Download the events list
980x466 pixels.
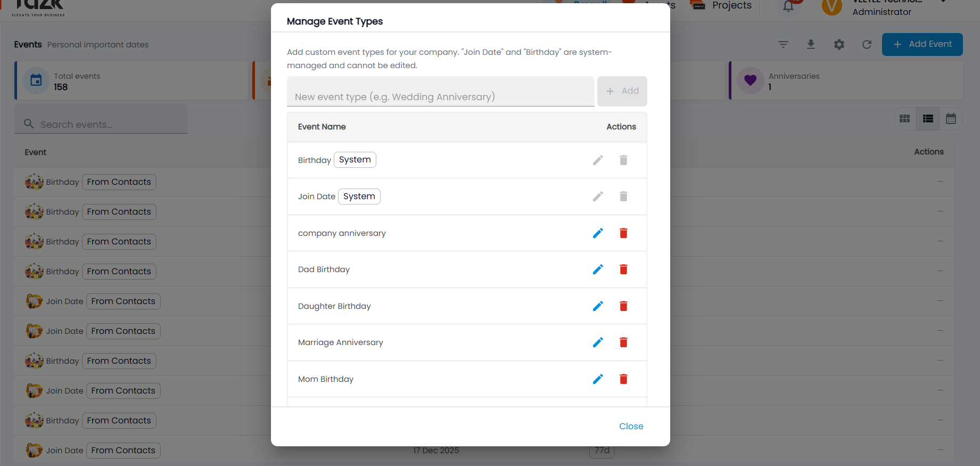click(811, 44)
